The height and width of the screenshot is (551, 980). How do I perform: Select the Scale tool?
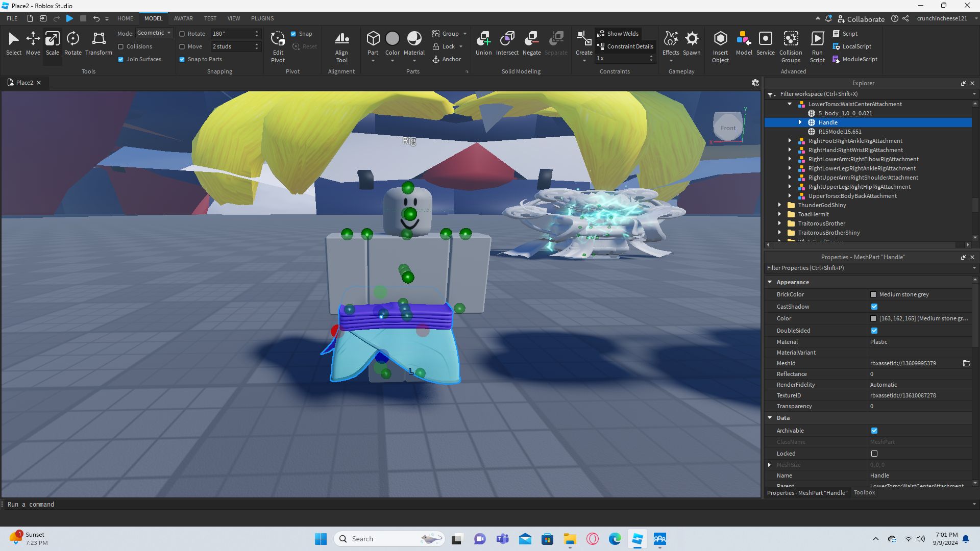[x=52, y=43]
